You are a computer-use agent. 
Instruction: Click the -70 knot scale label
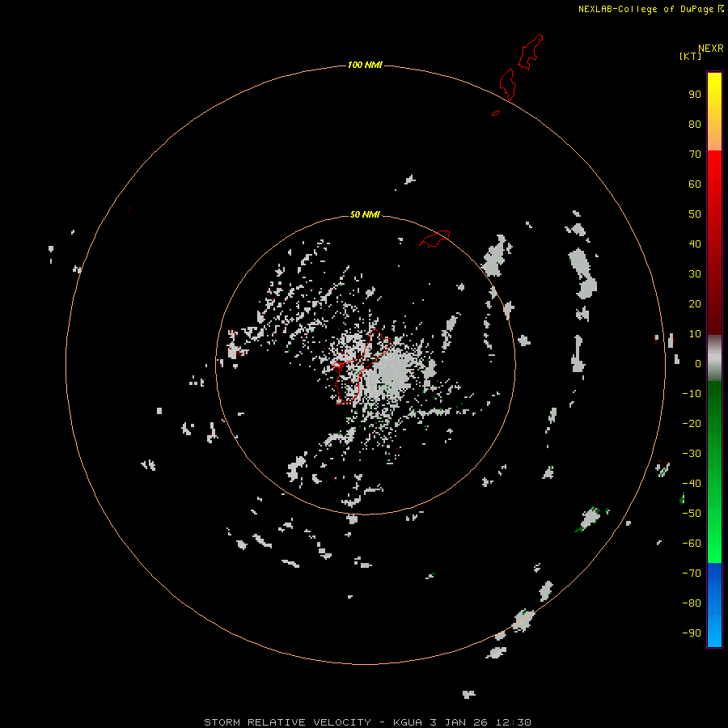click(x=692, y=574)
